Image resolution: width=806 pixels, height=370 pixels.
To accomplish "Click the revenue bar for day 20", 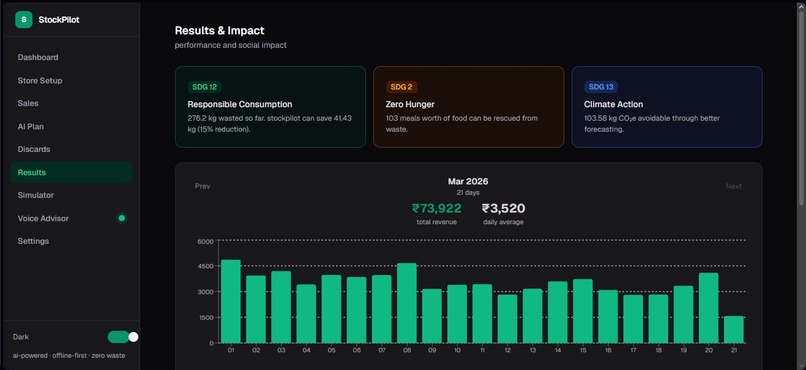I will pos(708,308).
